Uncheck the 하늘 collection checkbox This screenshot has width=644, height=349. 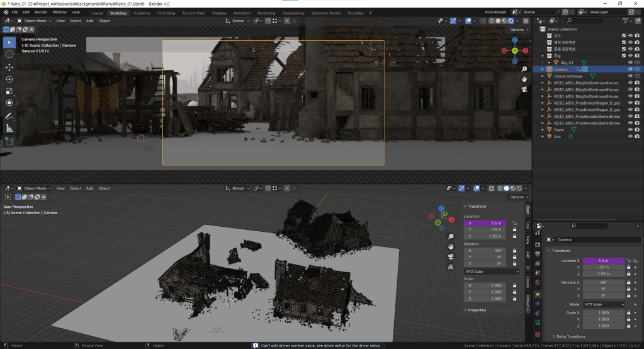point(623,56)
